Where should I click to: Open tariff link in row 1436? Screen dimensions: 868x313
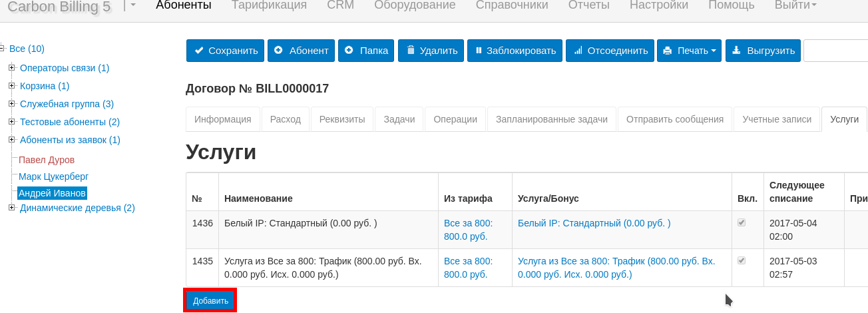click(x=468, y=230)
